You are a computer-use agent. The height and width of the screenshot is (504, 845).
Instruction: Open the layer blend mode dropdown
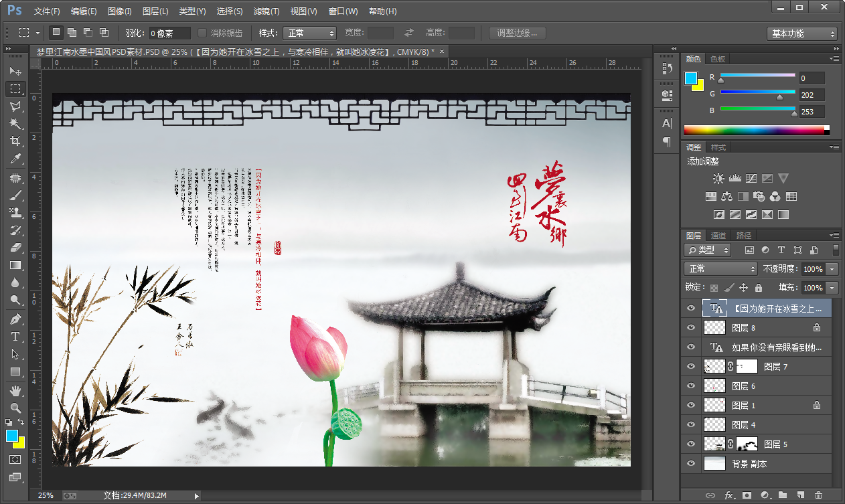point(720,268)
